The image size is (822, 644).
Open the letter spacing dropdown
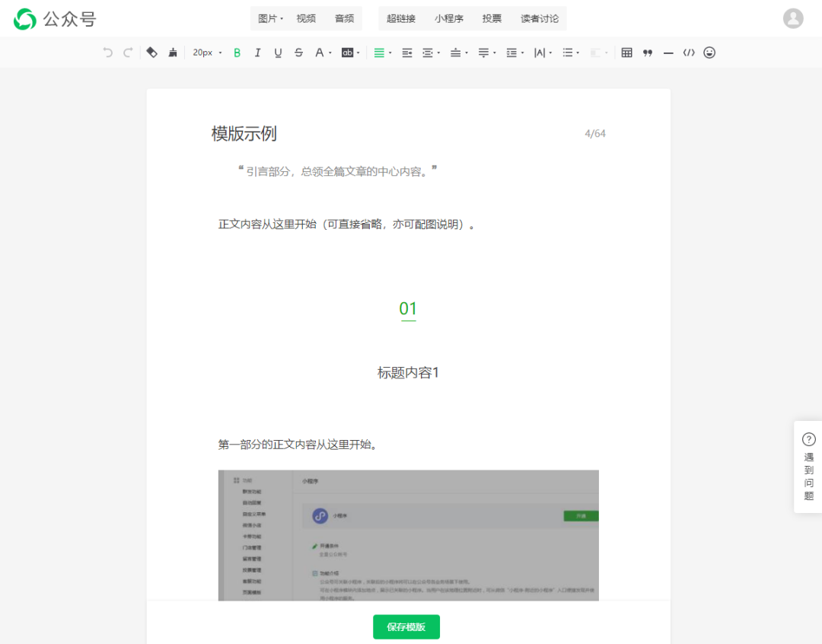(543, 53)
